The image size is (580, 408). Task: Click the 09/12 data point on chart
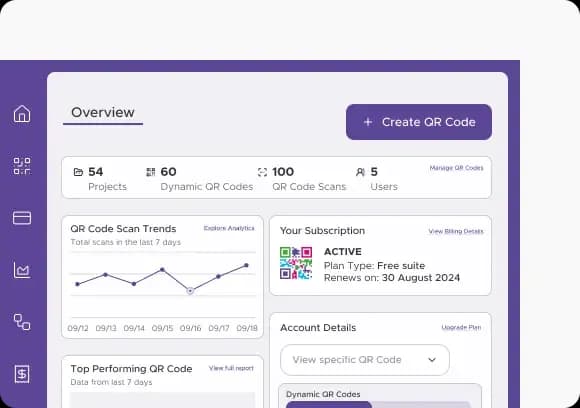77,284
